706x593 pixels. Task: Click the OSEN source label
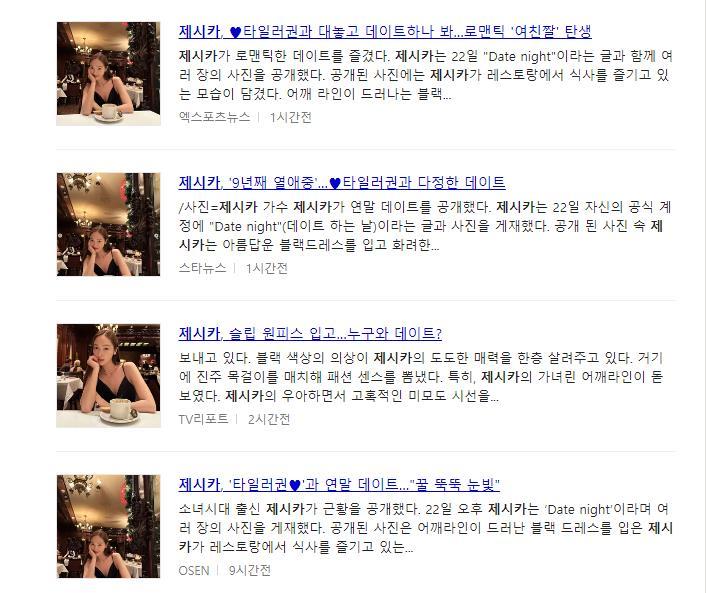point(194,570)
